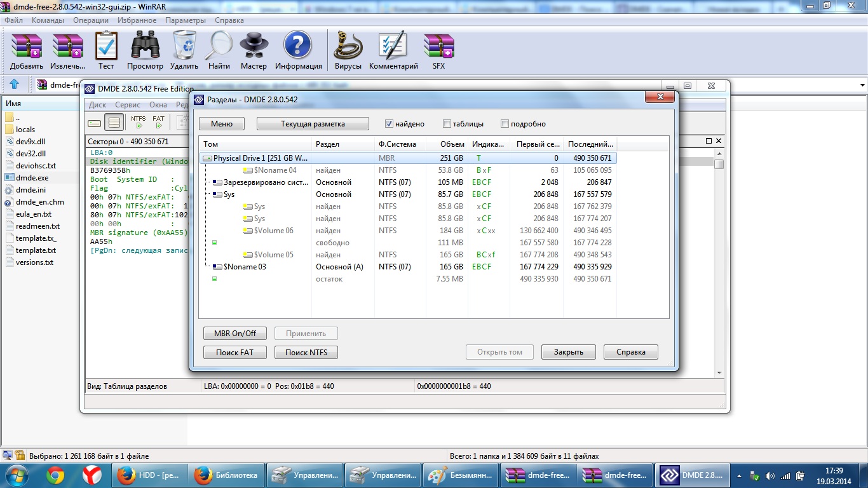
Task: Click the MBR On/Off button
Action: tap(235, 334)
